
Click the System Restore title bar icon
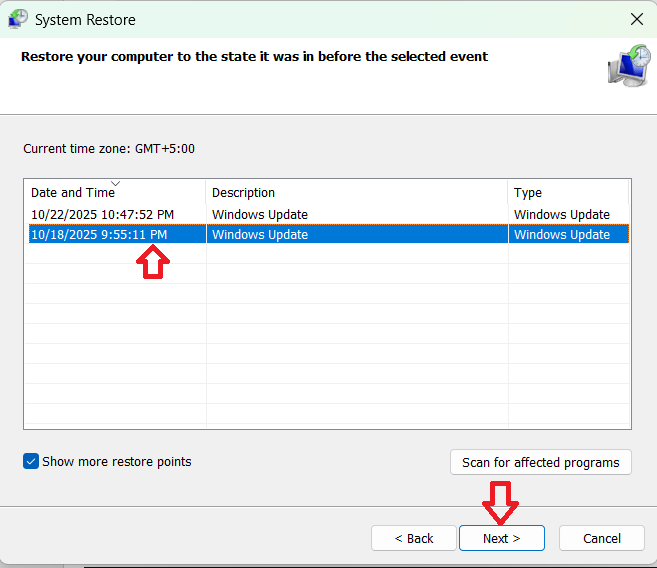pos(18,19)
